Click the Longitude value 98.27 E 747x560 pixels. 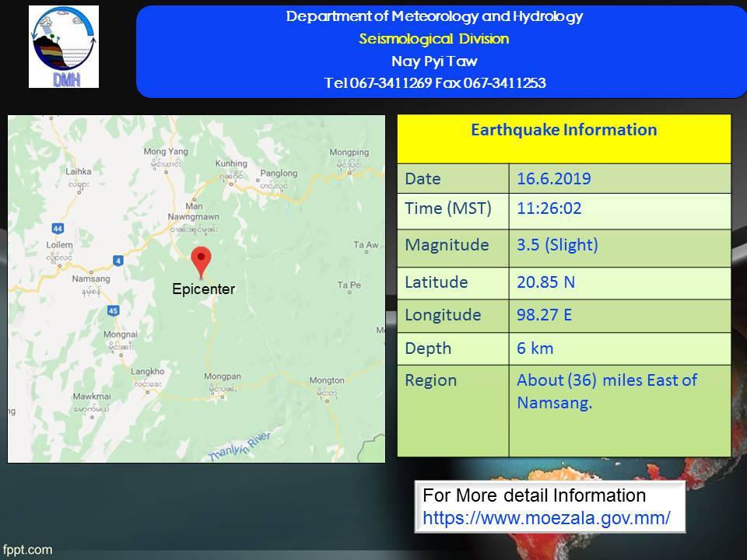(x=545, y=315)
